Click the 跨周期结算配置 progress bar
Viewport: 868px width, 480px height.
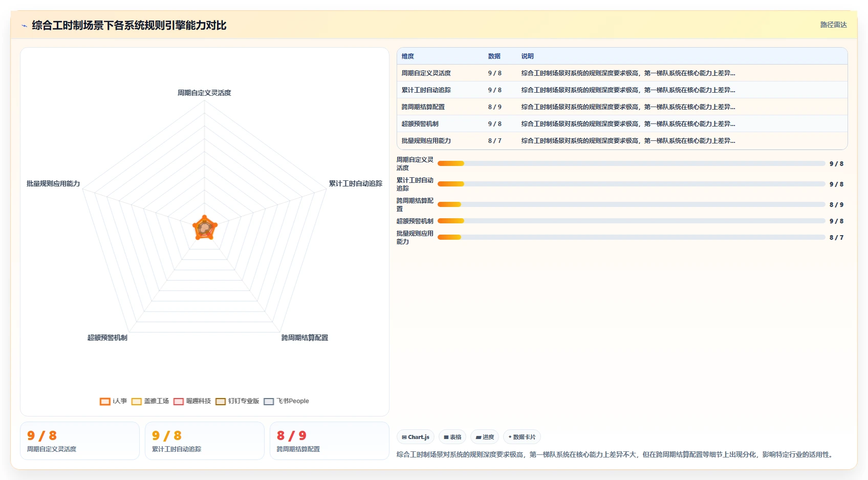pos(632,204)
